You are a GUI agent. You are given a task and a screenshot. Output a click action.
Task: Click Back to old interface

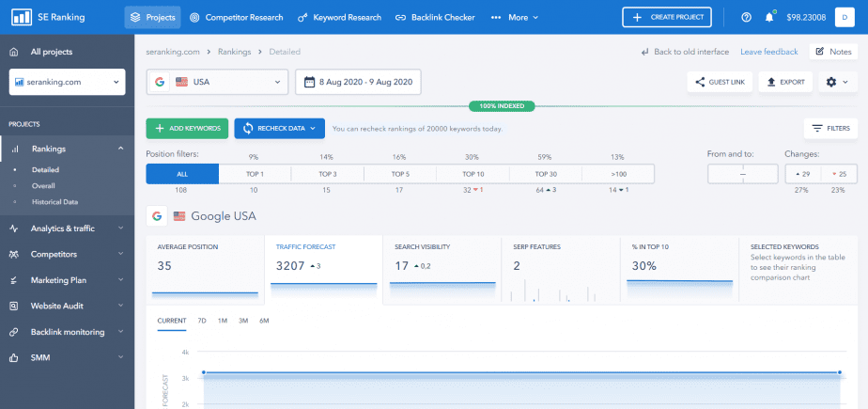(x=686, y=52)
